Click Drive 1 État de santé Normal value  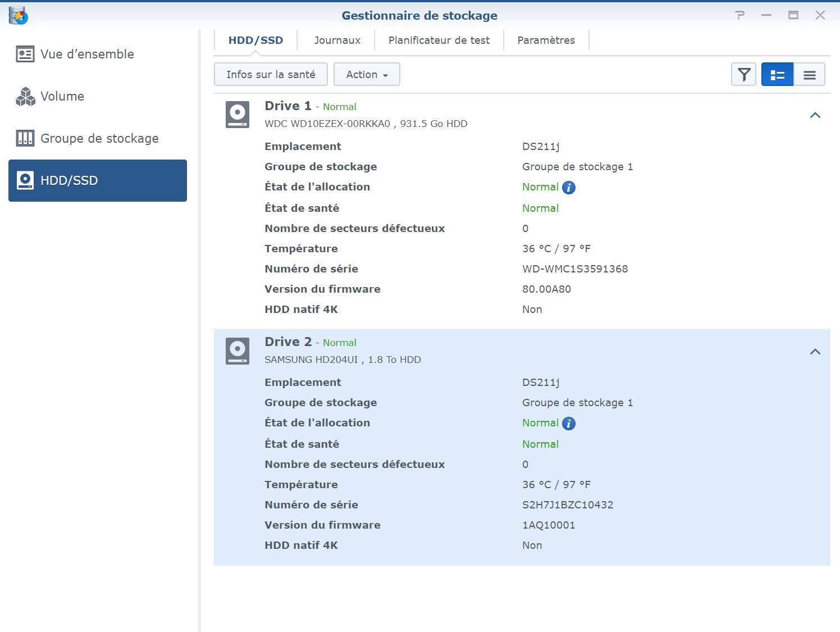(x=540, y=208)
